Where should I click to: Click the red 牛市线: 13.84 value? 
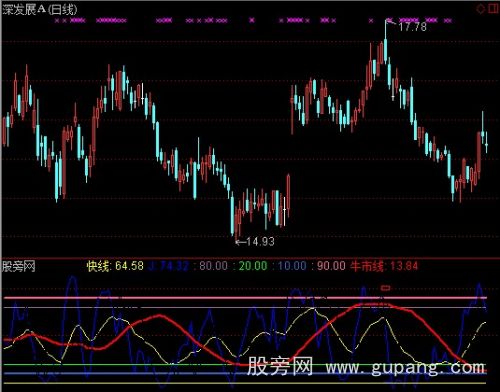(x=384, y=266)
